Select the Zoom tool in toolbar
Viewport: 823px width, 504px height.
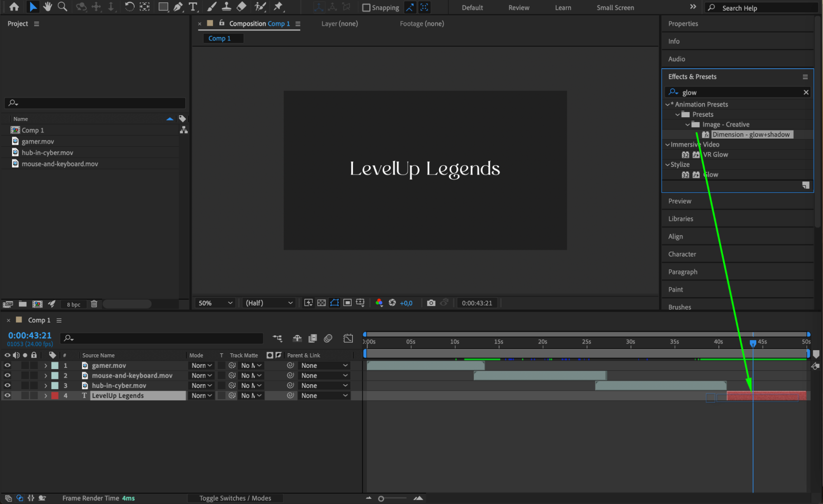pos(63,7)
